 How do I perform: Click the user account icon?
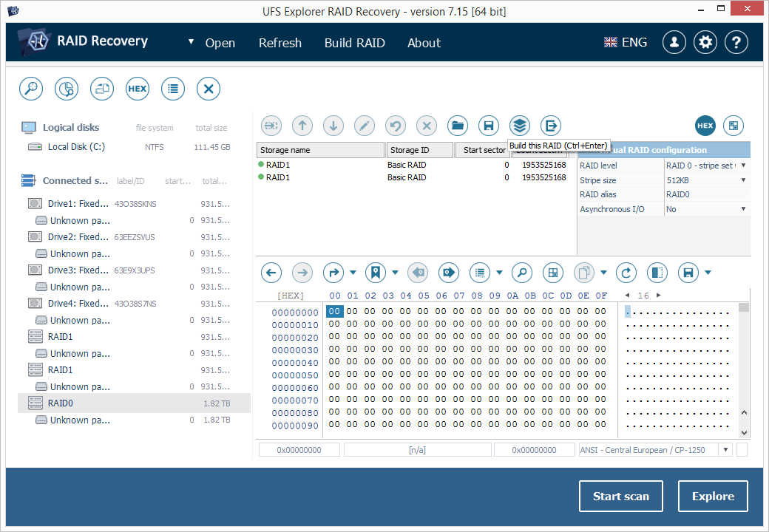coord(674,43)
